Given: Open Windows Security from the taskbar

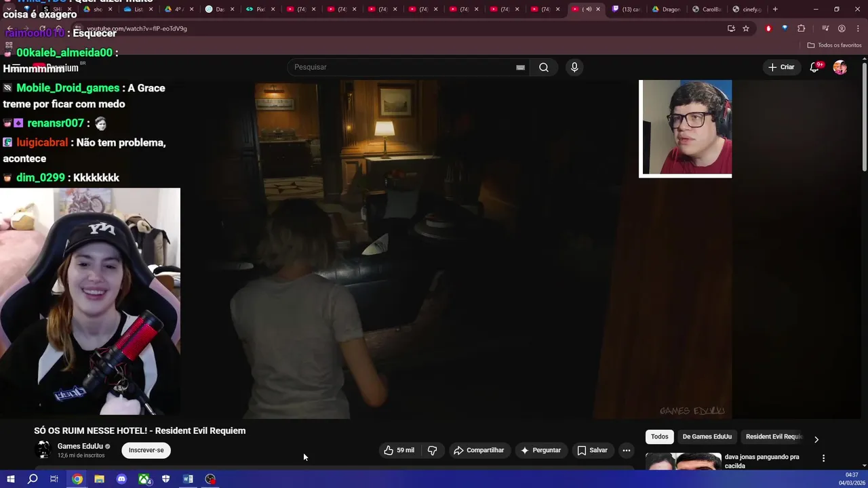Looking at the screenshot, I should click(165, 479).
